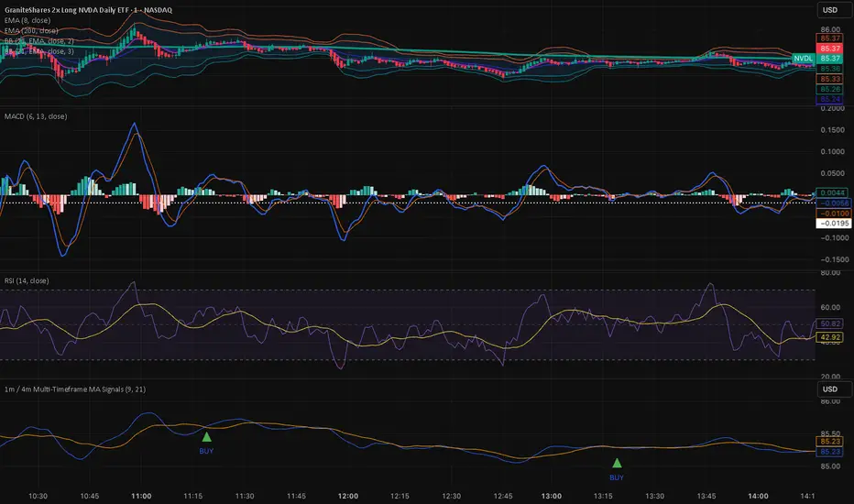854x504 pixels.
Task: Select the MACD (6, 13, close) legend
Action: click(x=36, y=116)
